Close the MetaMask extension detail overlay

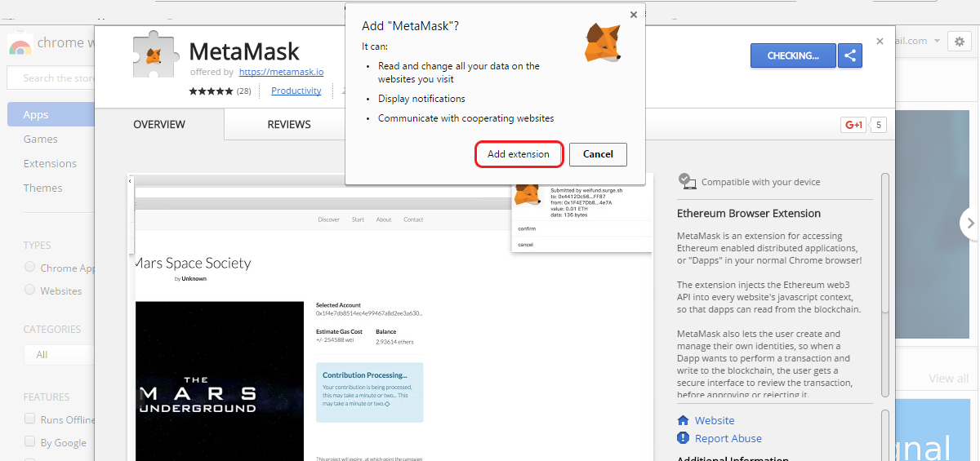coord(880,41)
